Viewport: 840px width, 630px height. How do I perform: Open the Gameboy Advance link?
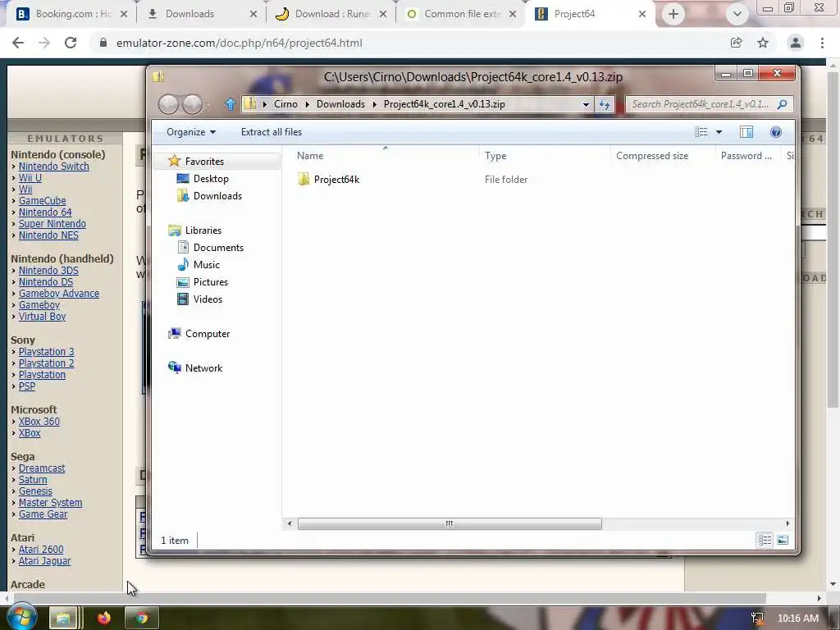point(59,294)
